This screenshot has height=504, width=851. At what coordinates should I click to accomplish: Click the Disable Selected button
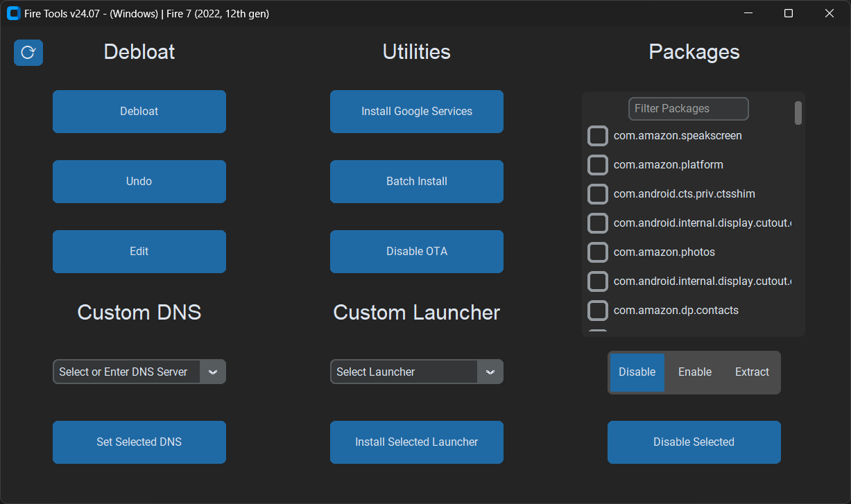[694, 442]
